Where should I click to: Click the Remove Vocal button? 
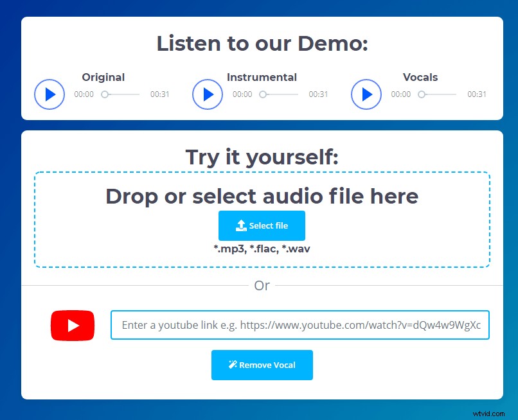click(262, 365)
